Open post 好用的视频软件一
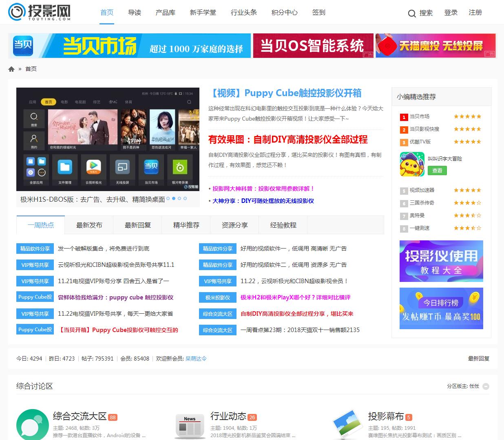 pyautogui.click(x=294, y=249)
